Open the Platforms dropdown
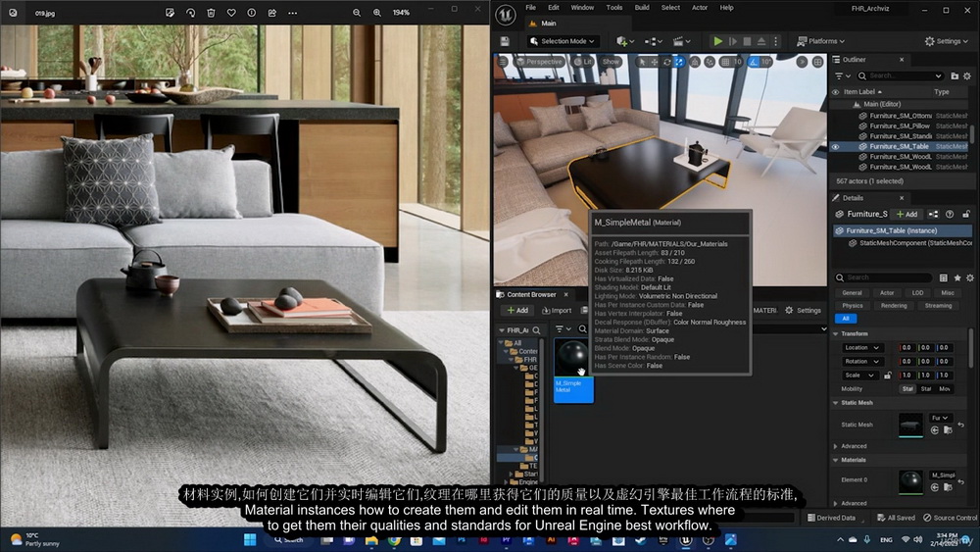This screenshot has width=980, height=552. pos(820,41)
